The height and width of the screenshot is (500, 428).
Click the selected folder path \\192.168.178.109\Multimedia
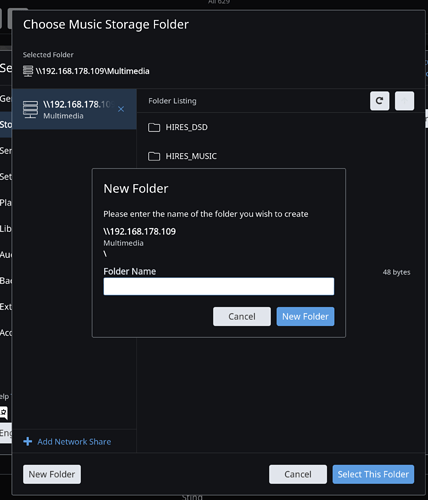coord(93,71)
